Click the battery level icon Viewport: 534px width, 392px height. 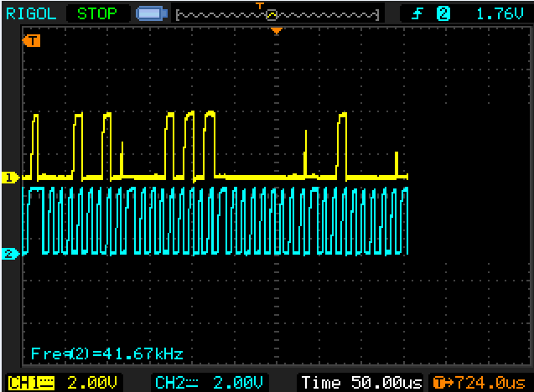click(152, 14)
